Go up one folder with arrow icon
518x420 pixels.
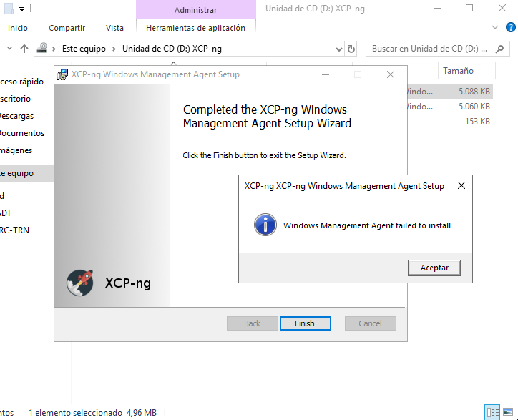(24, 49)
